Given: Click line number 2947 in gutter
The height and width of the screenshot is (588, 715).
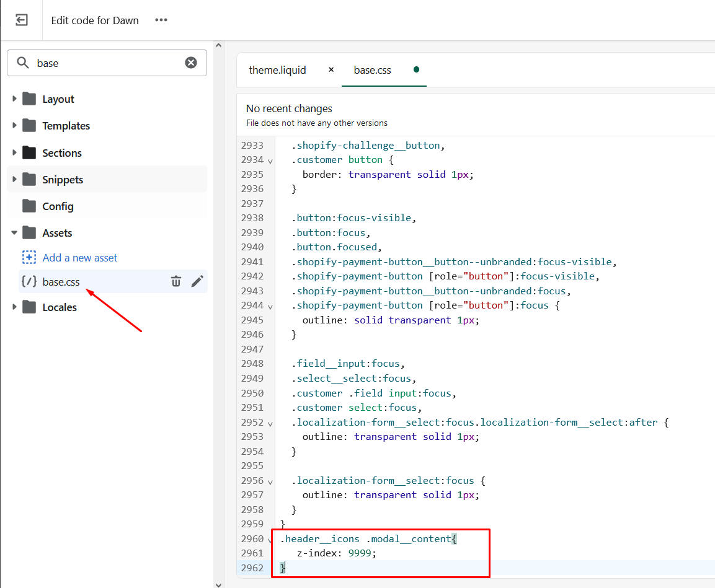Looking at the screenshot, I should pyautogui.click(x=252, y=349).
